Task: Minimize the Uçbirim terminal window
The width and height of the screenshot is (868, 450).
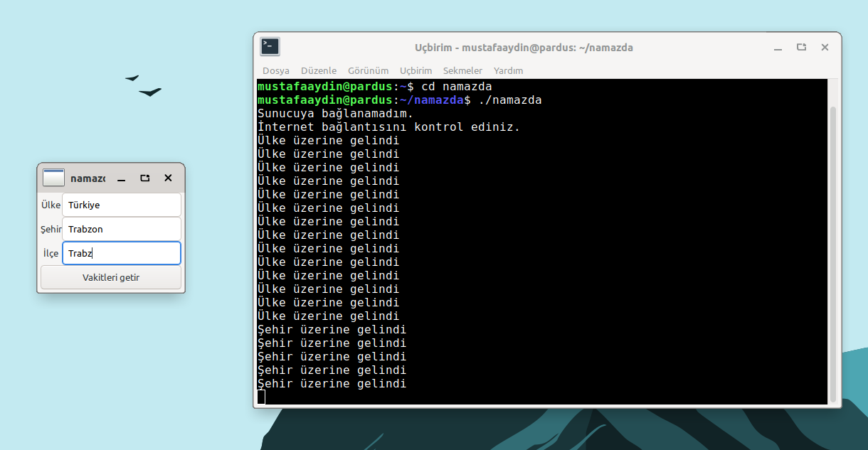Action: pos(778,48)
